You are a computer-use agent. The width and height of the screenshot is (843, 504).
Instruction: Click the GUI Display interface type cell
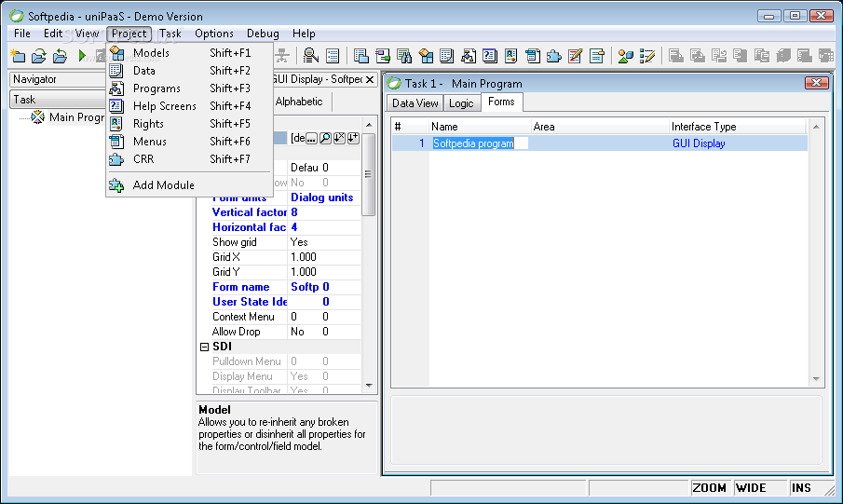738,143
